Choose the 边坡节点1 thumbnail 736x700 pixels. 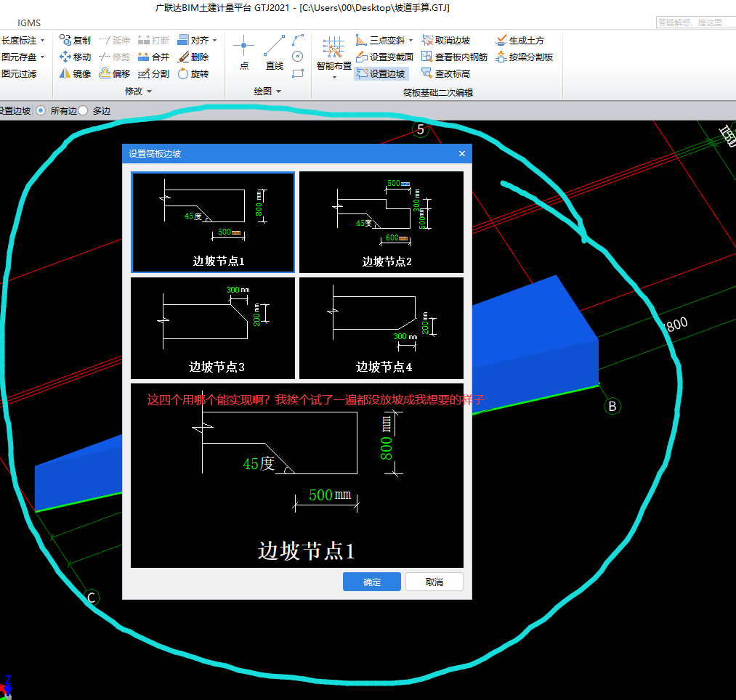coord(213,222)
